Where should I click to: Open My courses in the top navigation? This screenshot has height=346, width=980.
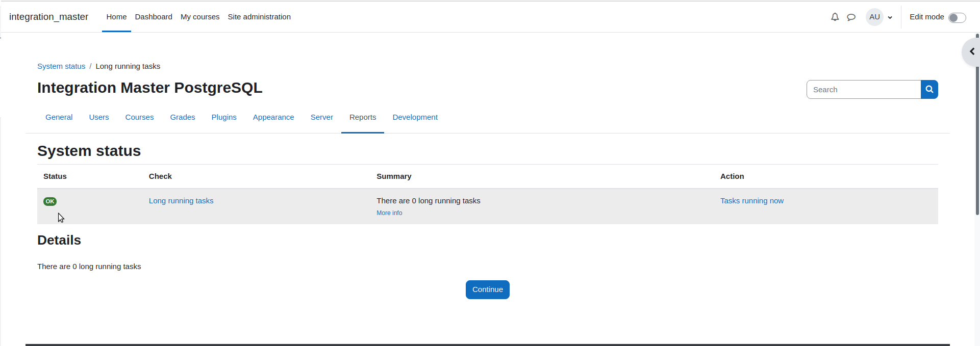(200, 17)
